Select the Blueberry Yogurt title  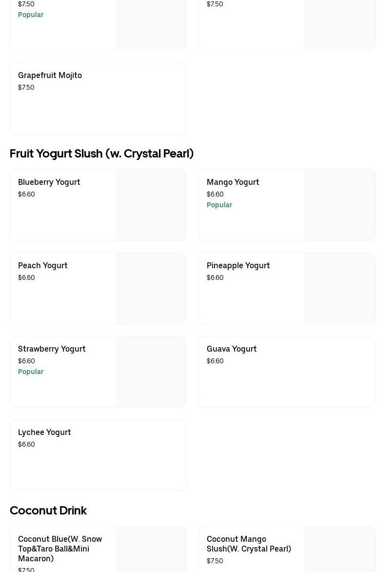tap(49, 182)
